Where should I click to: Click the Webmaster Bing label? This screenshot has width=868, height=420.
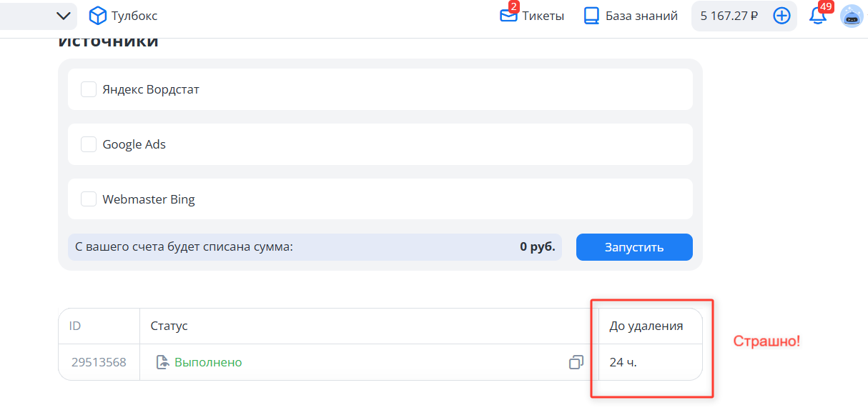click(149, 199)
